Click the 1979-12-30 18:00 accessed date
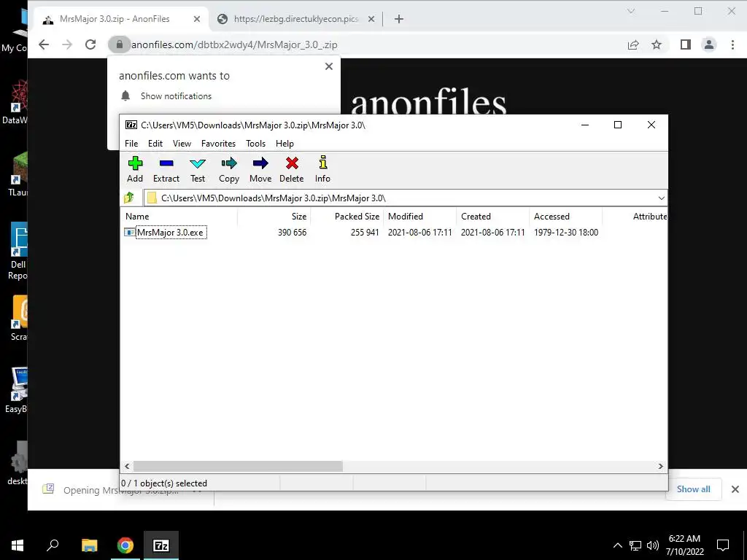Image resolution: width=747 pixels, height=560 pixels. click(x=566, y=233)
